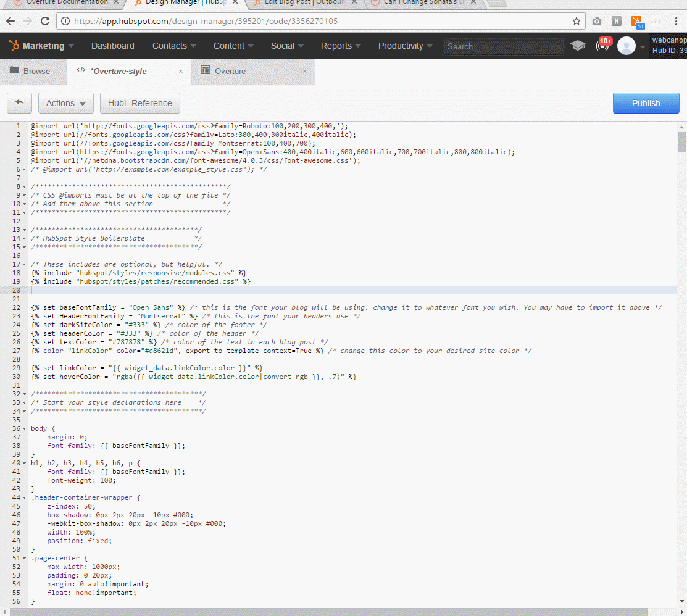The height and width of the screenshot is (616, 687).
Task: Bookmark this page with the star icon
Action: coord(576,21)
